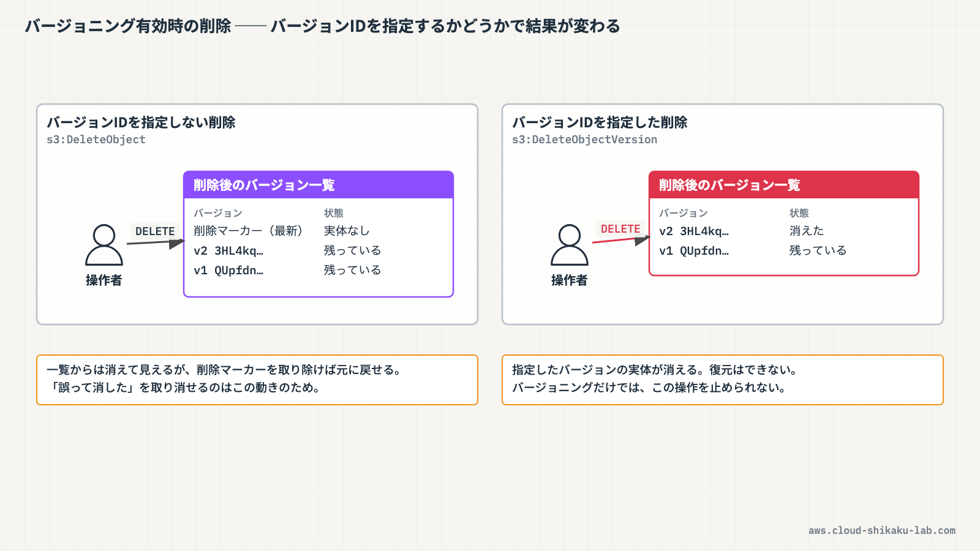Click s3:DeleteObject action text
The height and width of the screenshot is (551, 980).
(x=96, y=140)
